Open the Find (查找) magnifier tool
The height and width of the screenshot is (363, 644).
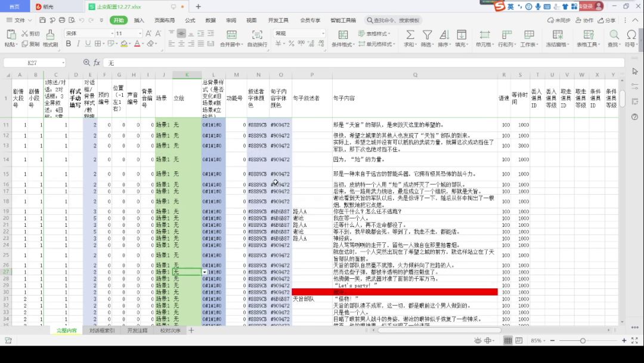(x=613, y=35)
